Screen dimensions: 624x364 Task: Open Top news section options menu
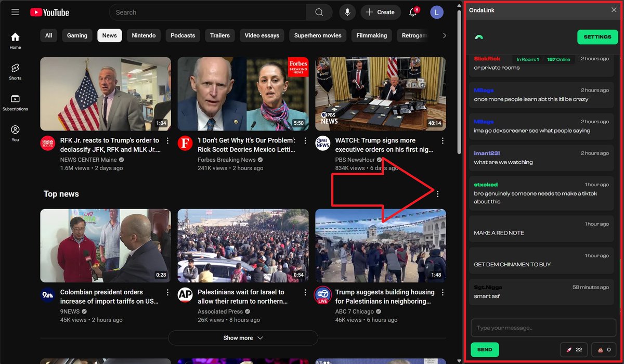[x=438, y=194]
